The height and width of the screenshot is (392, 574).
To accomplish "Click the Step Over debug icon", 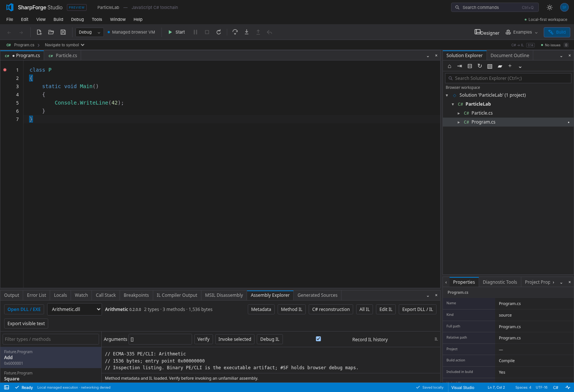I will 235,32.
